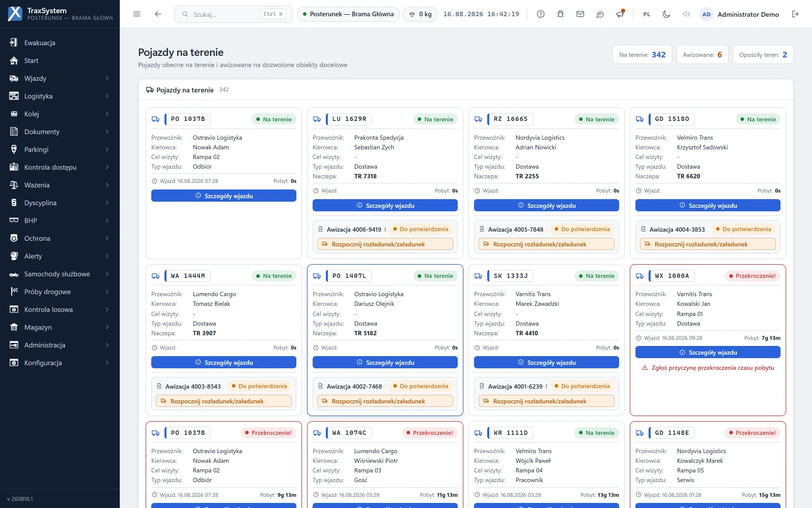
Task: Open Szczegóły wjazdu for LU 1629R
Action: [x=385, y=205]
